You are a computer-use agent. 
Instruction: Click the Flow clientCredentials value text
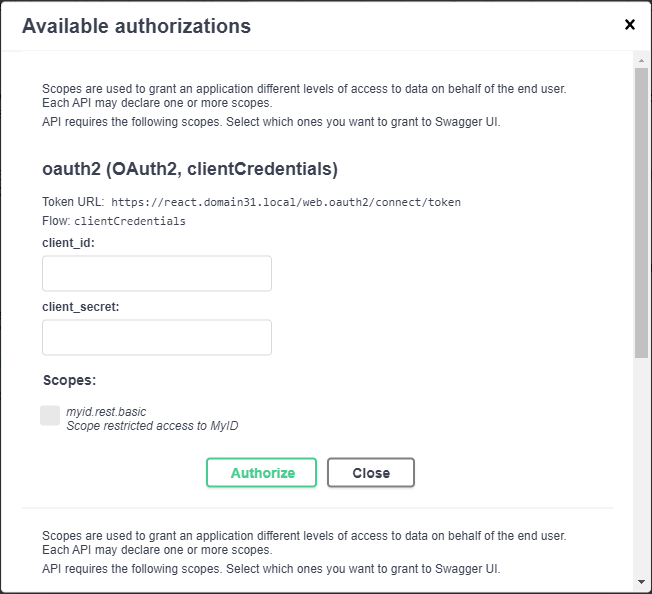pos(130,221)
